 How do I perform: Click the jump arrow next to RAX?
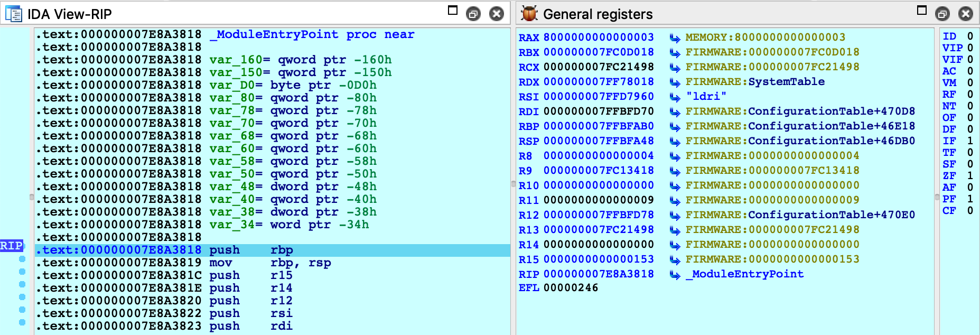click(675, 38)
